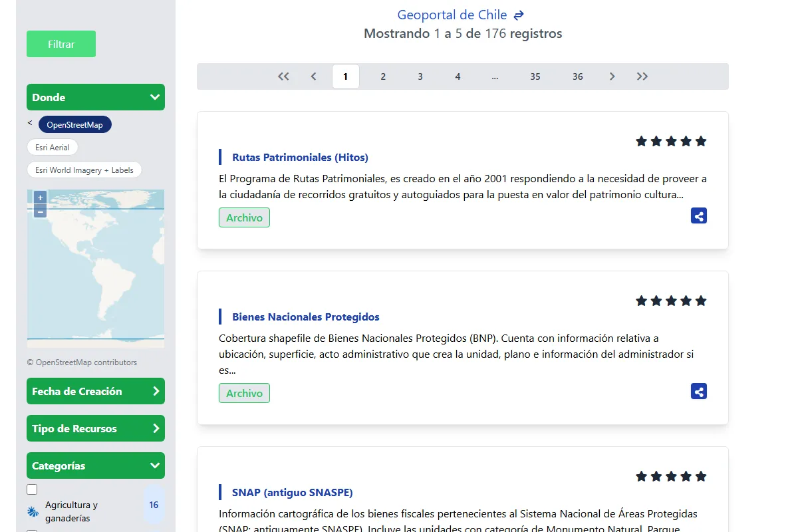Viewport: 798px width, 532px height.
Task: Go to page 36 of results
Action: (578, 76)
